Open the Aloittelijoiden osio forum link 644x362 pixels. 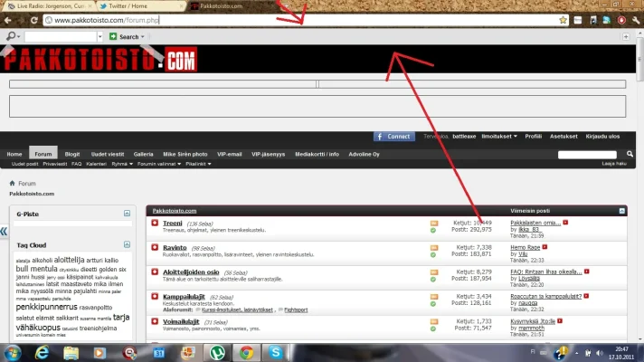click(190, 271)
